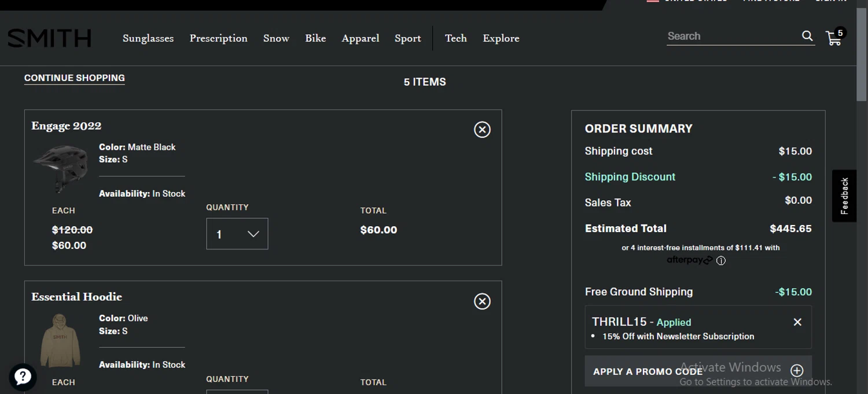Viewport: 868px width, 394px height.
Task: Open the Apparel menu
Action: click(x=361, y=38)
